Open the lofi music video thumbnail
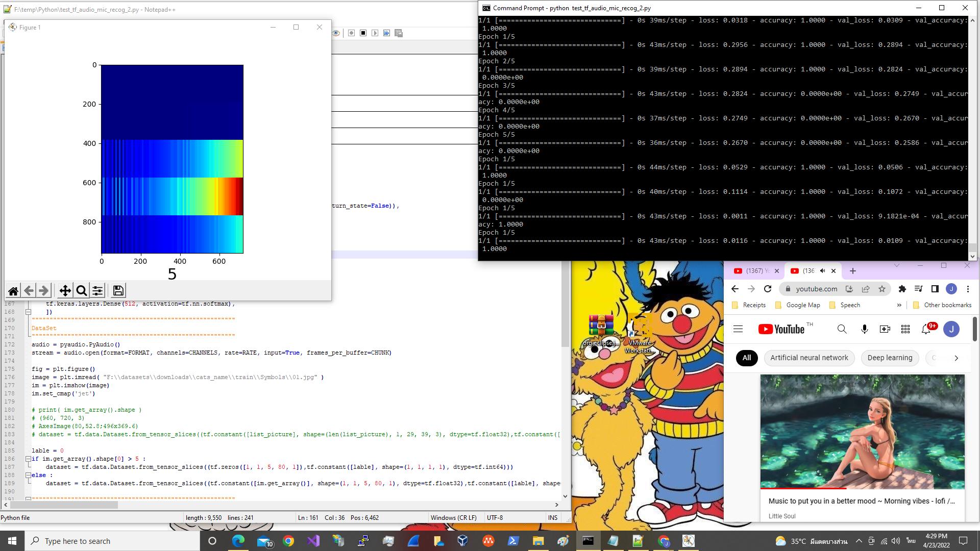 pos(863,432)
